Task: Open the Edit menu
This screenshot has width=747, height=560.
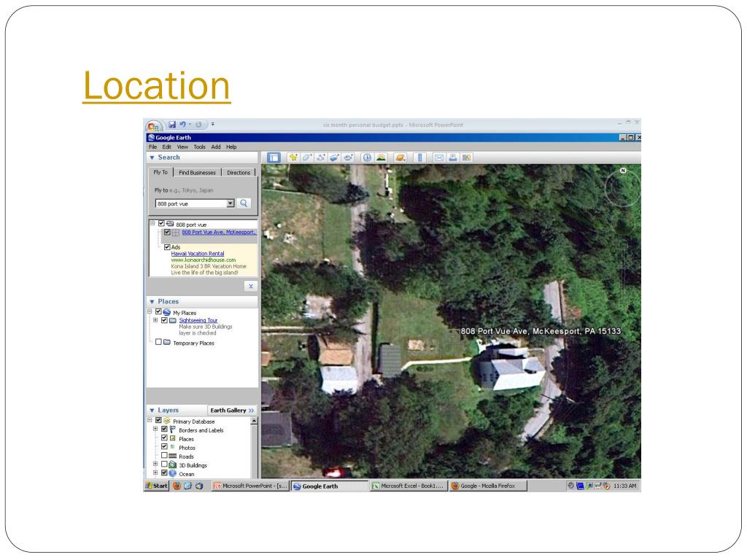Action: [167, 147]
